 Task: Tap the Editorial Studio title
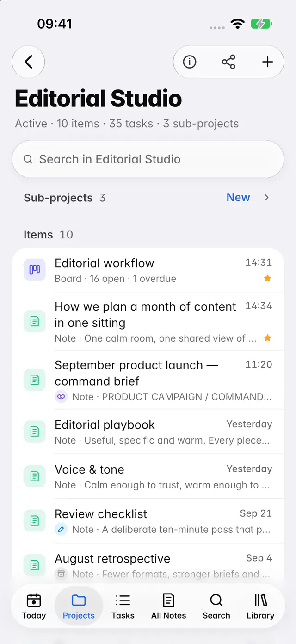98,99
